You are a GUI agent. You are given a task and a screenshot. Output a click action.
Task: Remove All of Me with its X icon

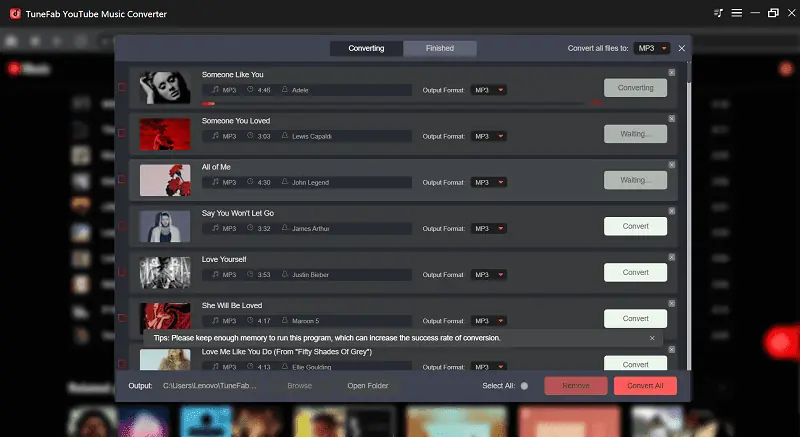pyautogui.click(x=671, y=165)
